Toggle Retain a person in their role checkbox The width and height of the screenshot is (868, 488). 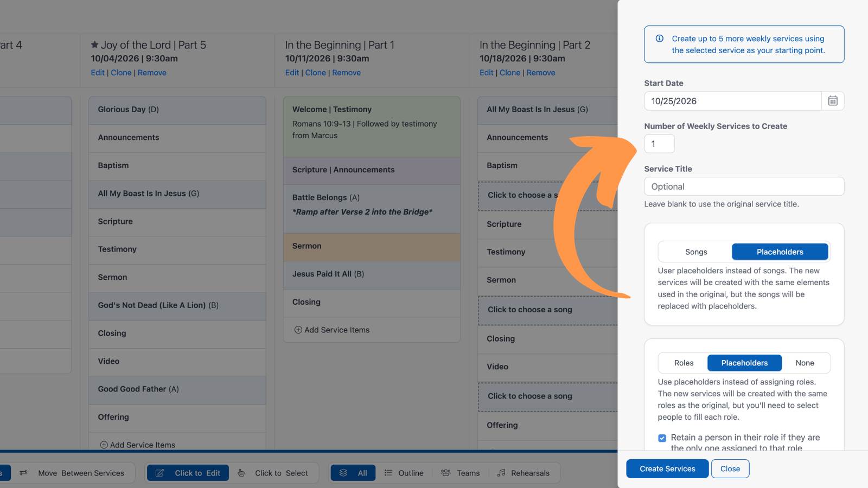(x=662, y=438)
